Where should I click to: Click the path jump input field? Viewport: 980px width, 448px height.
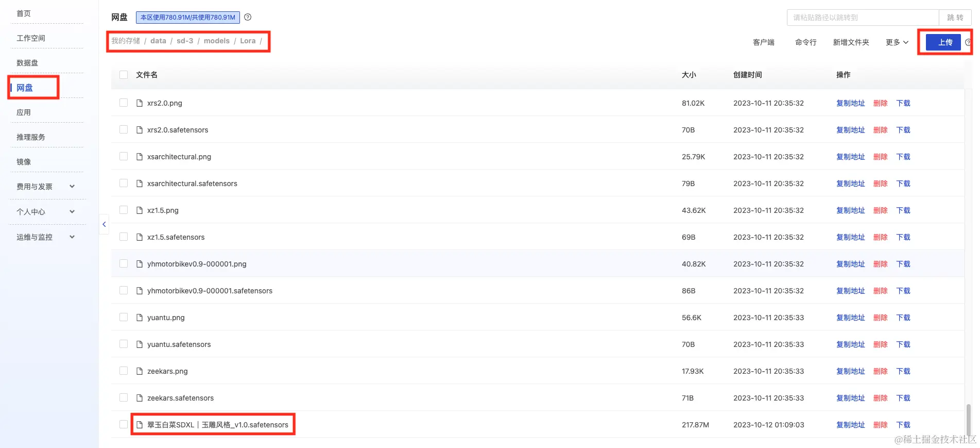tap(863, 18)
